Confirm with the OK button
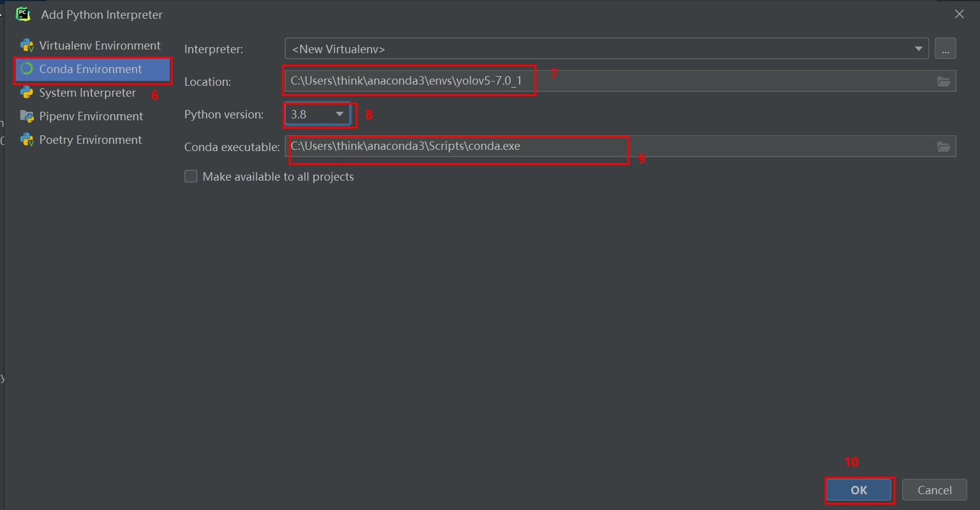This screenshot has height=510, width=980. coord(859,490)
